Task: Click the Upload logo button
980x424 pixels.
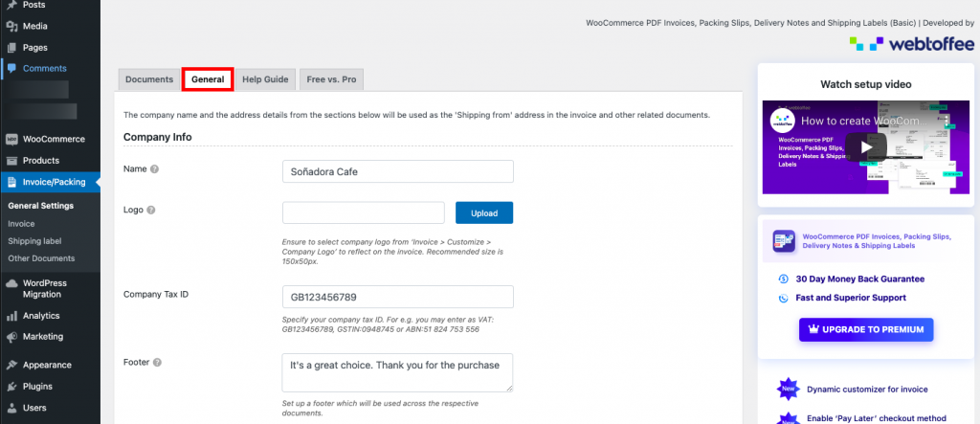Action: (484, 212)
